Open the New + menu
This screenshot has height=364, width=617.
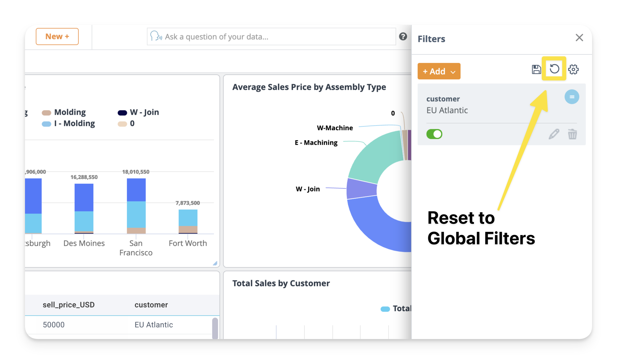57,36
